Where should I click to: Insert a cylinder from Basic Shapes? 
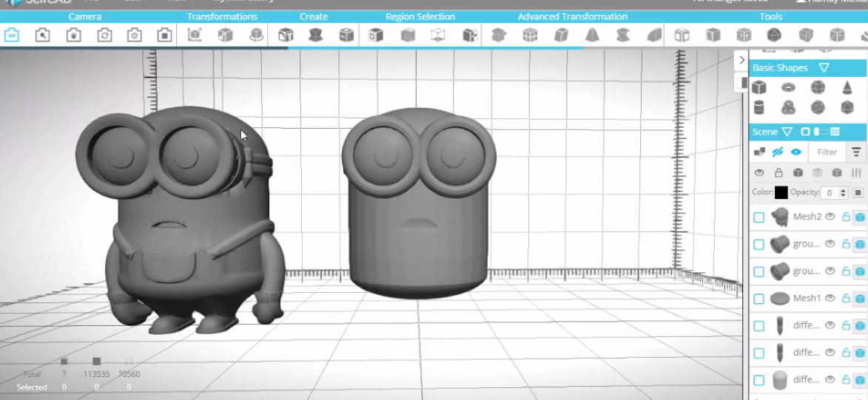tap(758, 106)
